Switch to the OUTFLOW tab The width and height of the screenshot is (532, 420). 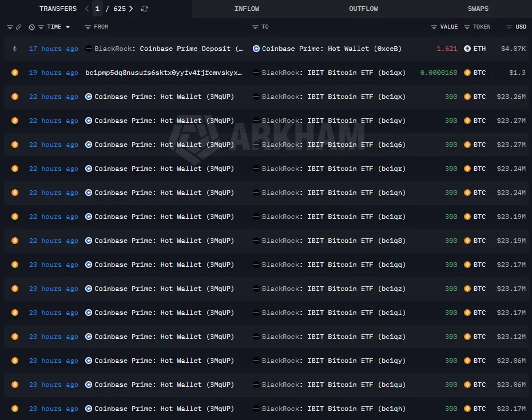click(363, 9)
